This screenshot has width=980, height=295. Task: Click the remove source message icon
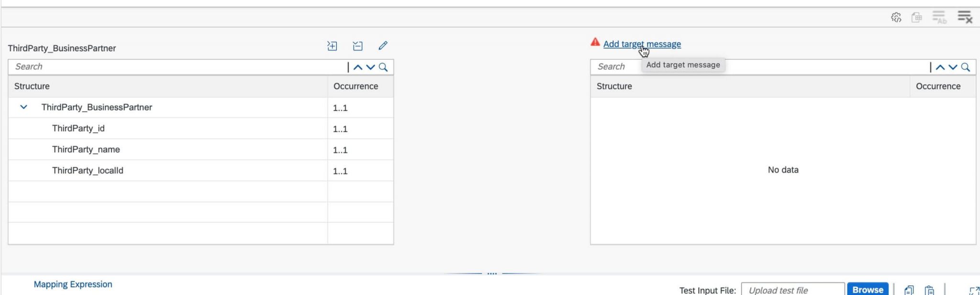(x=356, y=46)
